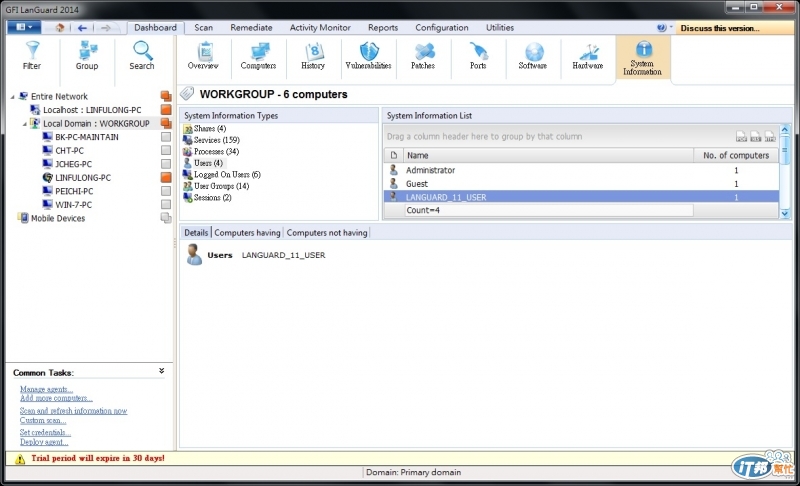
Task: Open the Hardware view
Action: (588, 56)
